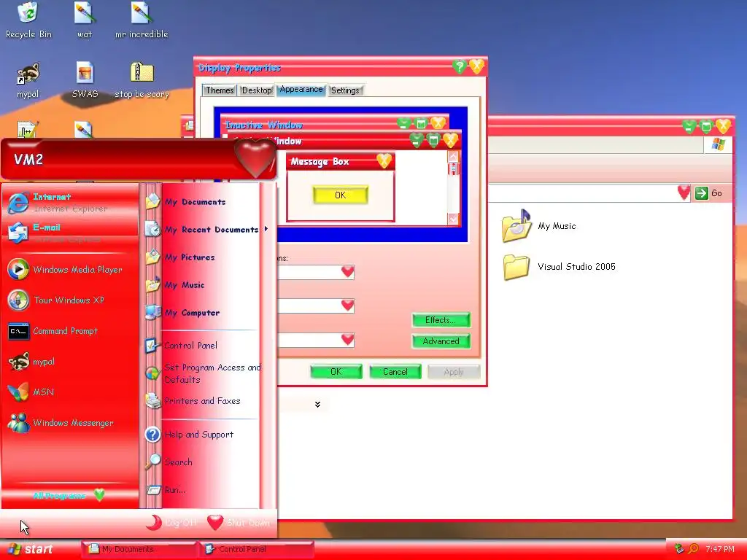The image size is (747, 560).
Task: Cancel the Display Properties dialog
Action: [x=395, y=371]
